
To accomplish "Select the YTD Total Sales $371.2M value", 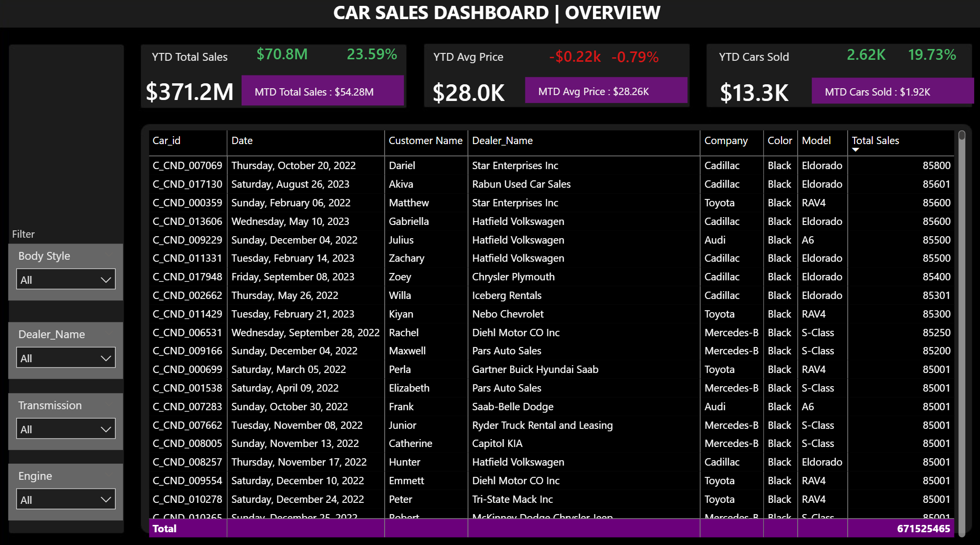I will pos(190,92).
